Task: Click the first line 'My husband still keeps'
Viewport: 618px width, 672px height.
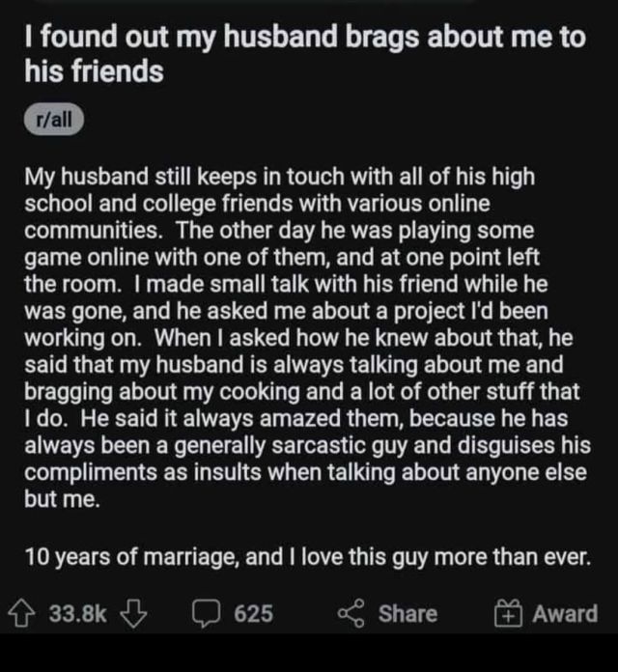Action: 279,177
